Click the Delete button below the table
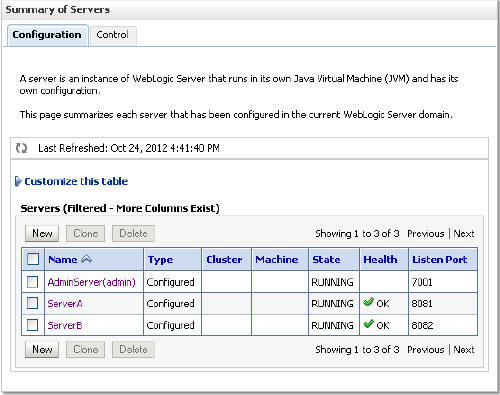 coord(133,349)
